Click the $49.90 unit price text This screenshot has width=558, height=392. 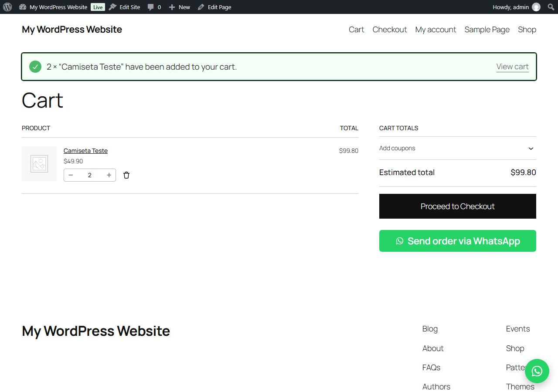(73, 161)
